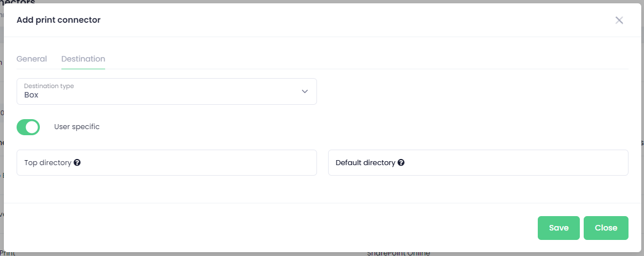Focus the Default directory input field
The height and width of the screenshot is (256, 644).
(x=478, y=162)
